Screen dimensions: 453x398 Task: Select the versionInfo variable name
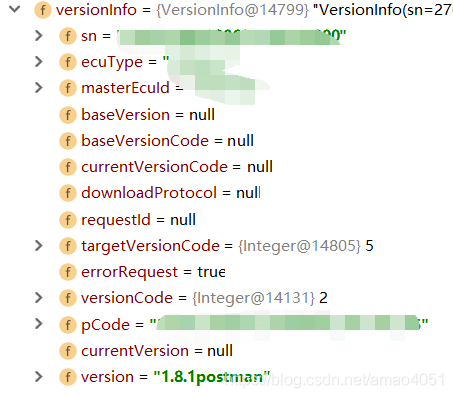[x=96, y=10]
